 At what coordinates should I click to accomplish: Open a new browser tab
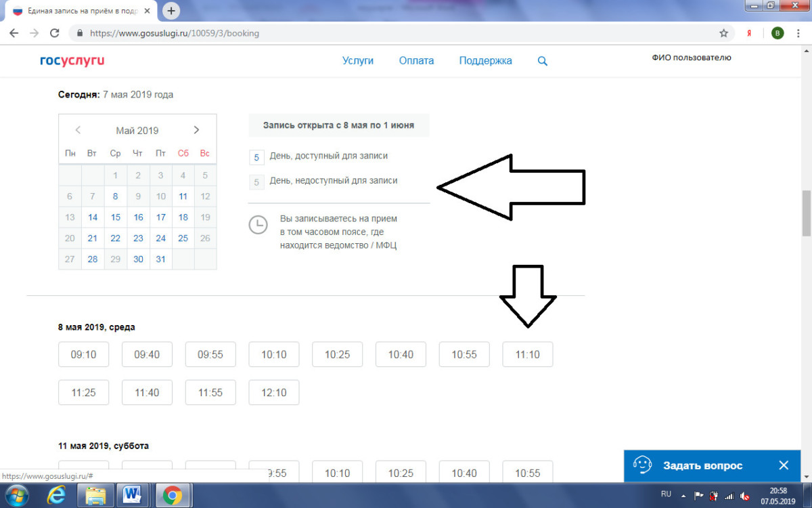coord(172,11)
